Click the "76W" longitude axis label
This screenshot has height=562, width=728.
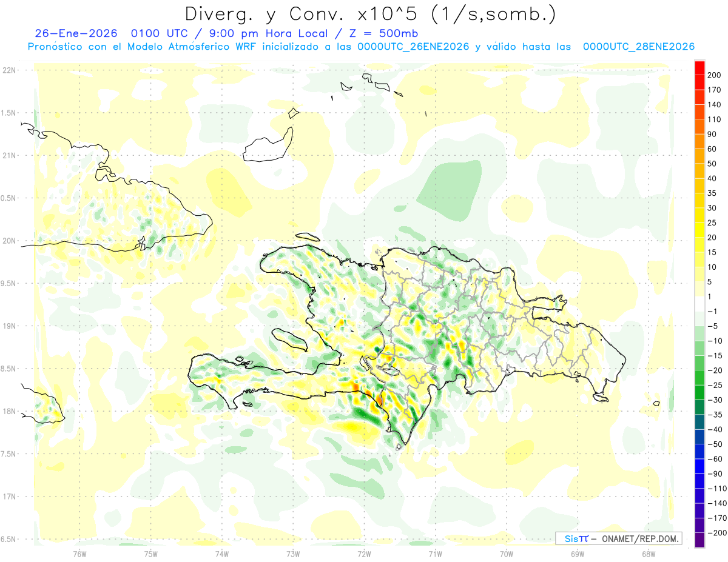79,554
